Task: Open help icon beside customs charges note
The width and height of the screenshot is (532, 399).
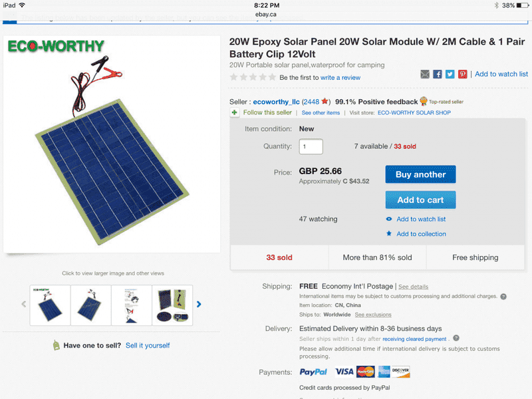Action: coord(503,297)
